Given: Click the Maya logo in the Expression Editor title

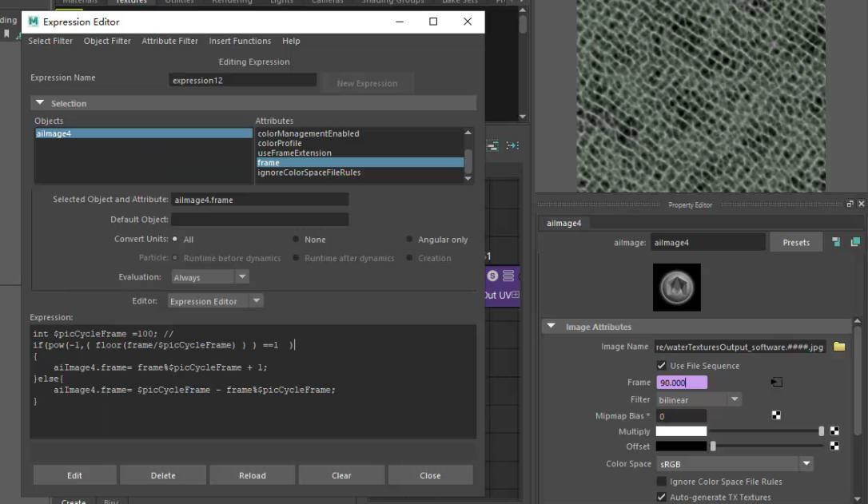Looking at the screenshot, I should [34, 22].
